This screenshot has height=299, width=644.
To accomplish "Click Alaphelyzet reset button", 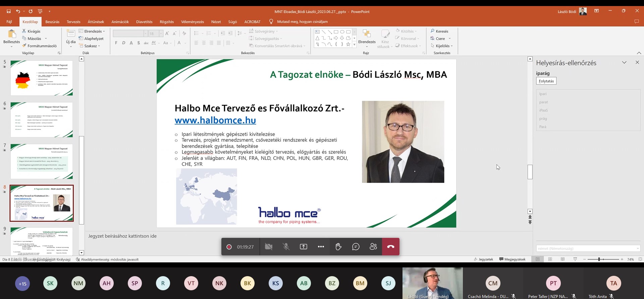I will [91, 39].
